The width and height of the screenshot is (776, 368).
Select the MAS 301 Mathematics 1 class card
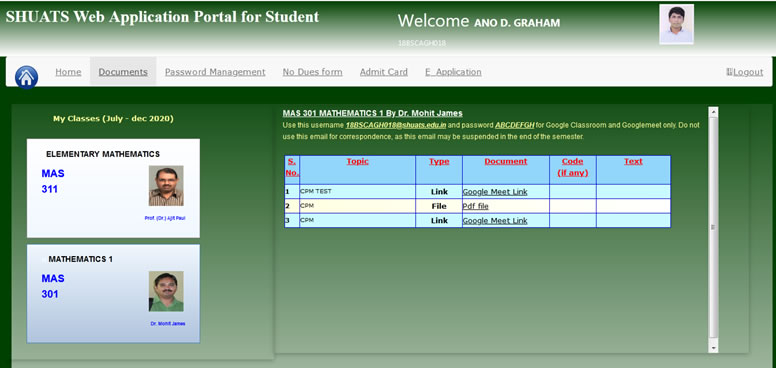pos(113,293)
